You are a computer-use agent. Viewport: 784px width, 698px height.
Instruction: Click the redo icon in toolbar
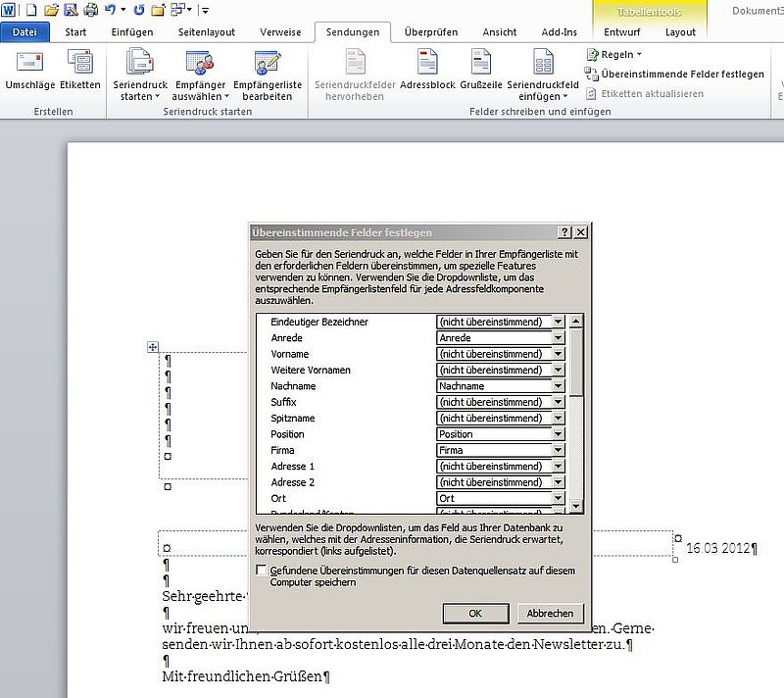(139, 10)
